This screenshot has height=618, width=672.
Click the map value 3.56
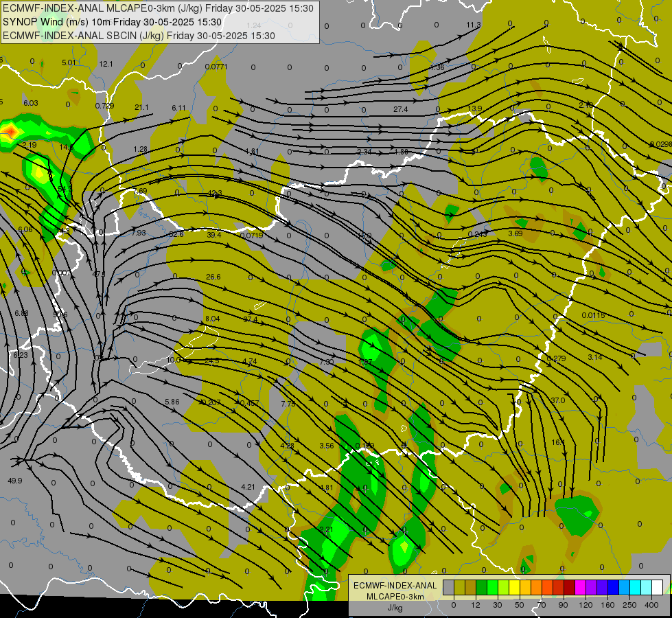[x=327, y=446]
